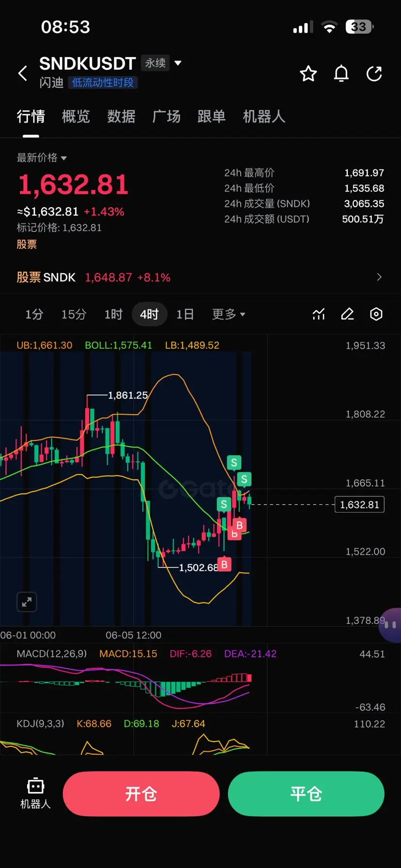The width and height of the screenshot is (401, 868).
Task: Tap the large 1,632.81 latest price
Action: [x=73, y=185]
